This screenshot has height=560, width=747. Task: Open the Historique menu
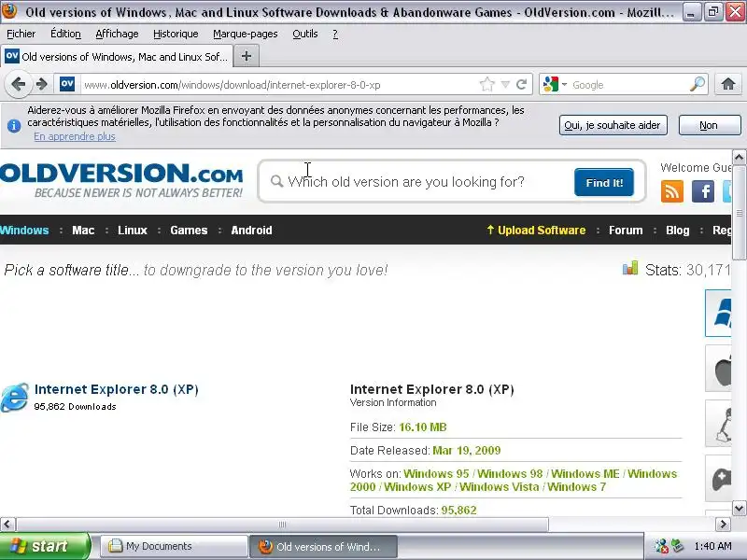click(176, 34)
